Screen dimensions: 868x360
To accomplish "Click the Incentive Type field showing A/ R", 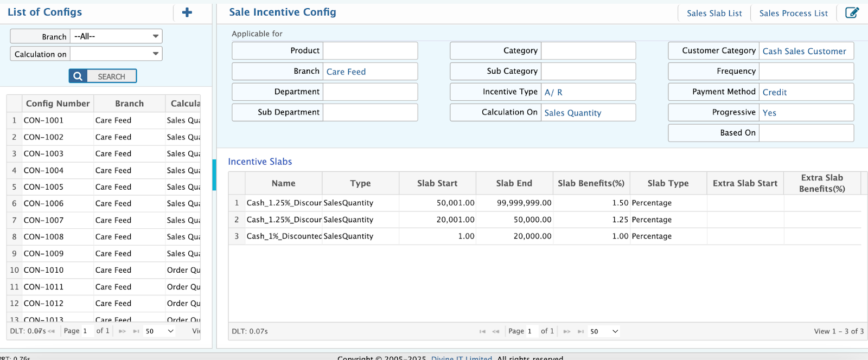I will coord(588,92).
